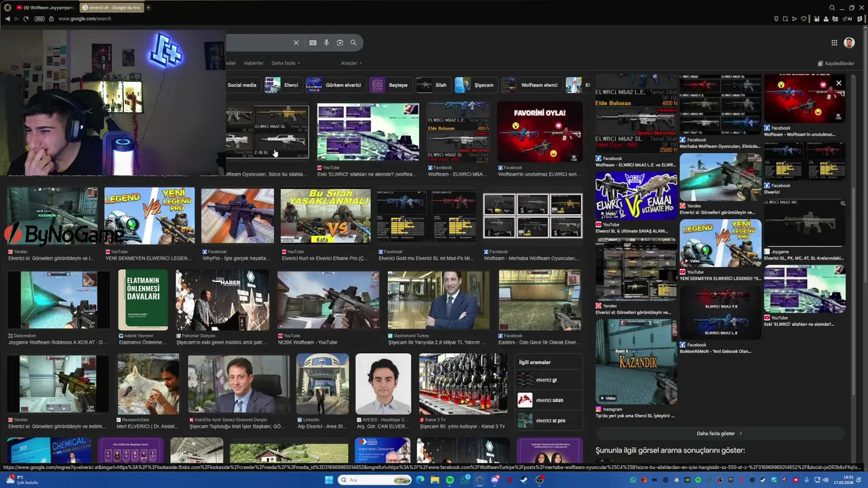The width and height of the screenshot is (868, 488).
Task: Open ELWRCI vs EMAI Ultimate Pro thumbnail
Action: [636, 196]
